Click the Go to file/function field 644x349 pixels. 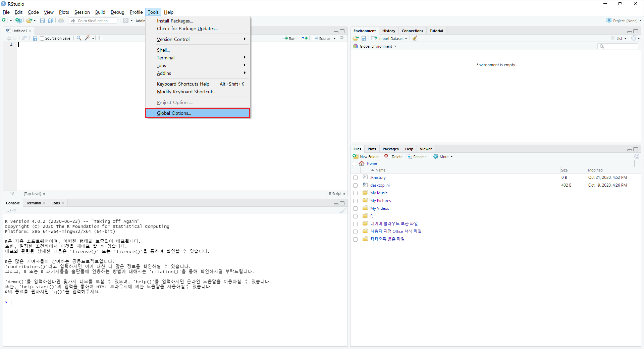point(93,21)
